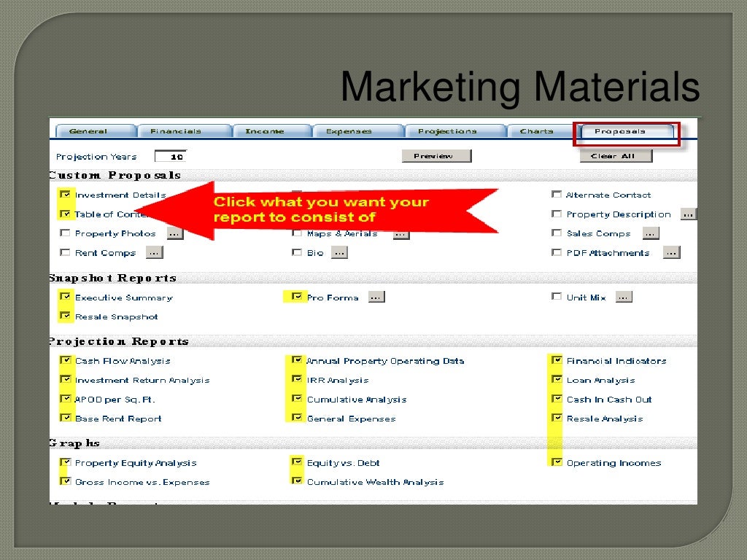Toggle the Cash In Cash Out checkbox
The height and width of the screenshot is (560, 747).
[557, 399]
